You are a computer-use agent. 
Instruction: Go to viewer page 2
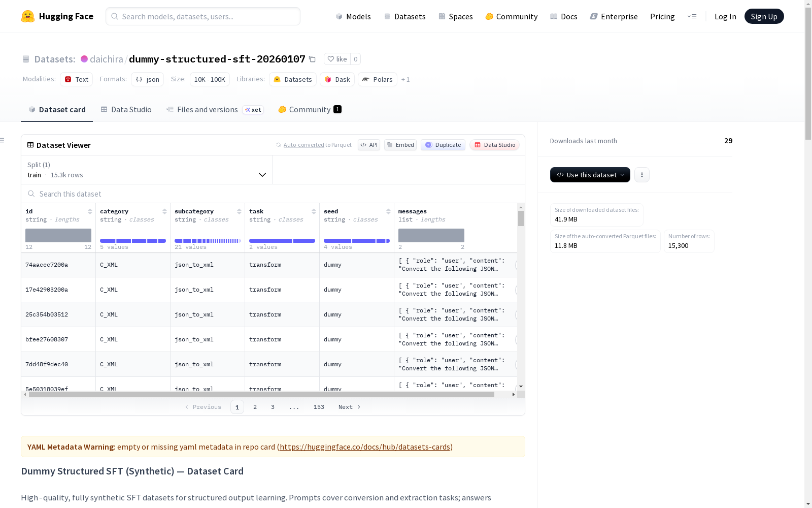[255, 407]
